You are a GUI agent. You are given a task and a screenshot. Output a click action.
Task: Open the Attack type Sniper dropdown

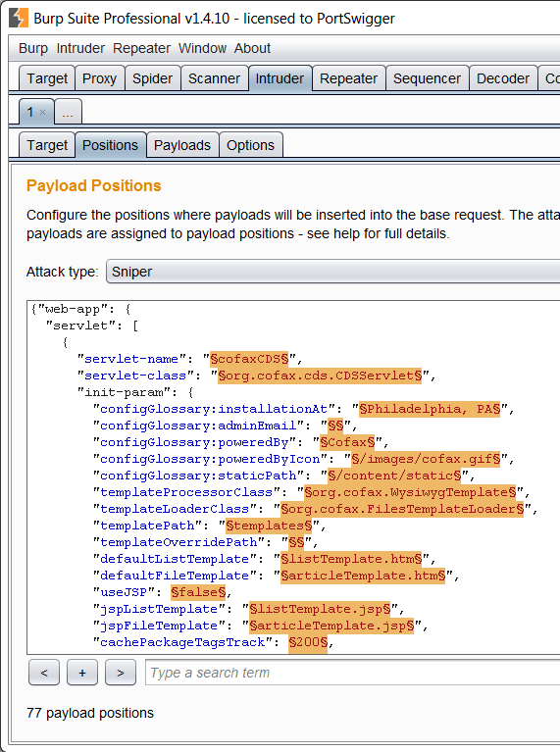click(333, 272)
